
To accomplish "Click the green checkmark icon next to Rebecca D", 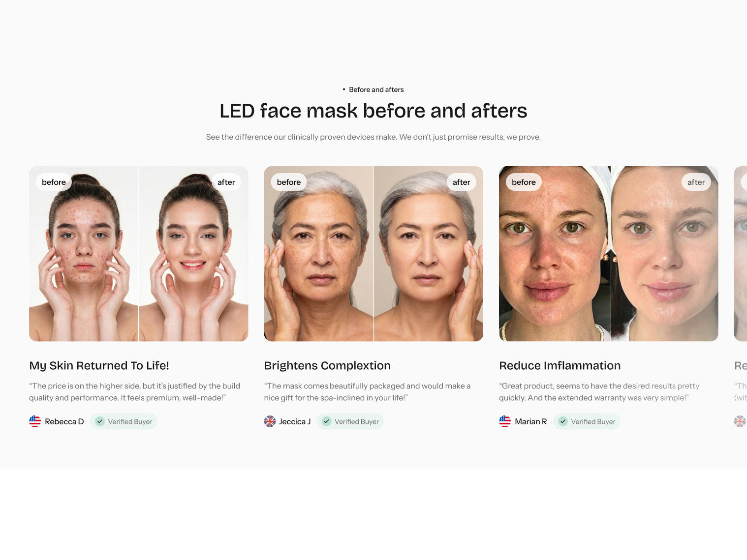I will [x=100, y=421].
